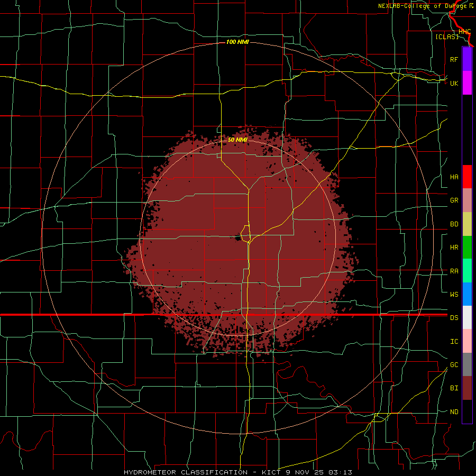Click the DS white legend swatch
This screenshot has height=476, width=476.
(x=467, y=317)
